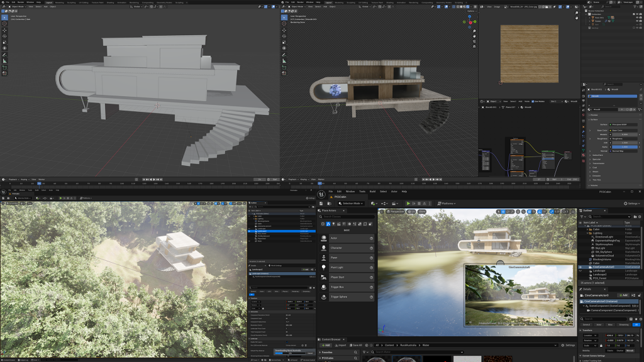Toggle visibility of CineCameraActor0 in Outliner

pyautogui.click(x=581, y=266)
